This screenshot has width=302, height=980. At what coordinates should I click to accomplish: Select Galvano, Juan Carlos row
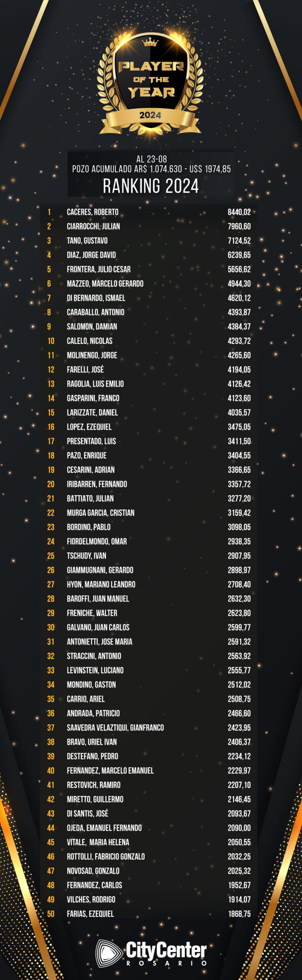point(149,627)
